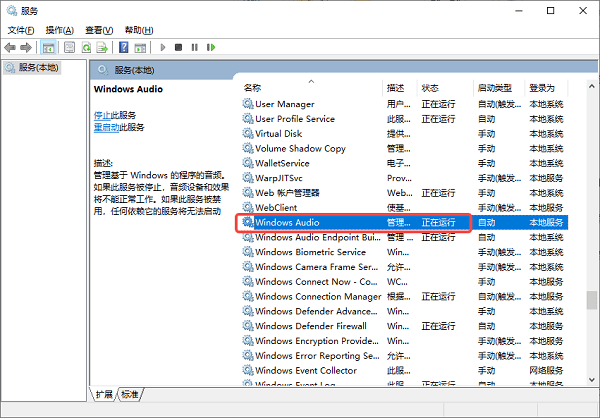This screenshot has width=600, height=418.
Task: Open the 查看(V) menu
Action: [100, 30]
